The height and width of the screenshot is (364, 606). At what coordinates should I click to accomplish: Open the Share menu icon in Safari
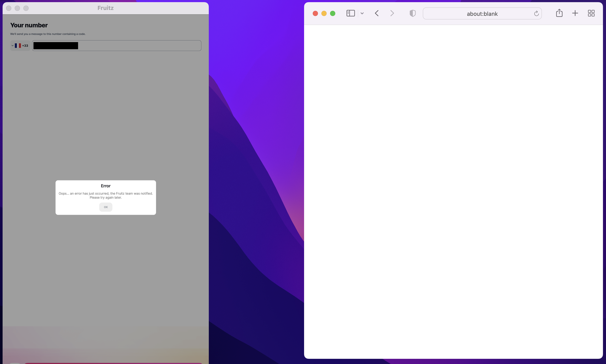pyautogui.click(x=559, y=13)
